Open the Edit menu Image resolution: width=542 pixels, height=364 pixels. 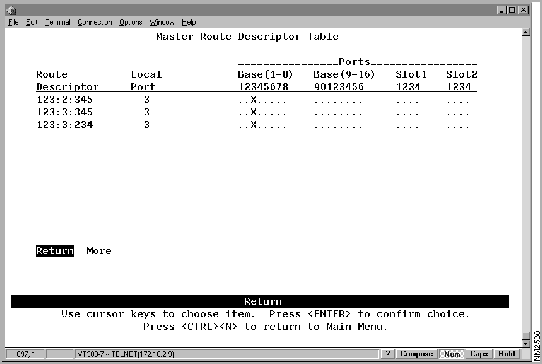31,22
